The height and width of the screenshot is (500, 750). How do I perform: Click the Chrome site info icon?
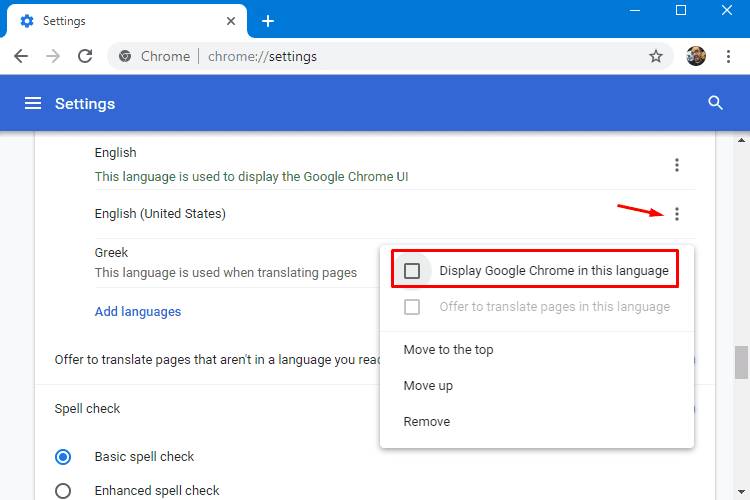[x=125, y=56]
